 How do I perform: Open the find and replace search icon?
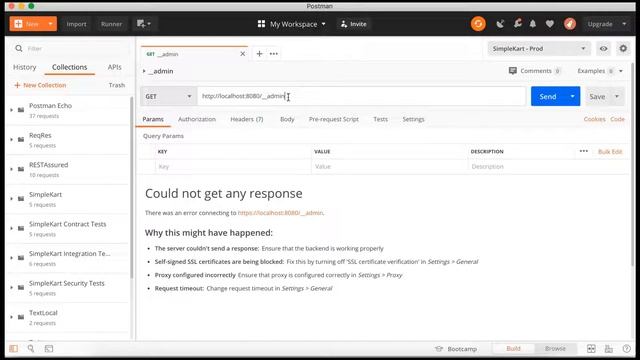[31, 349]
